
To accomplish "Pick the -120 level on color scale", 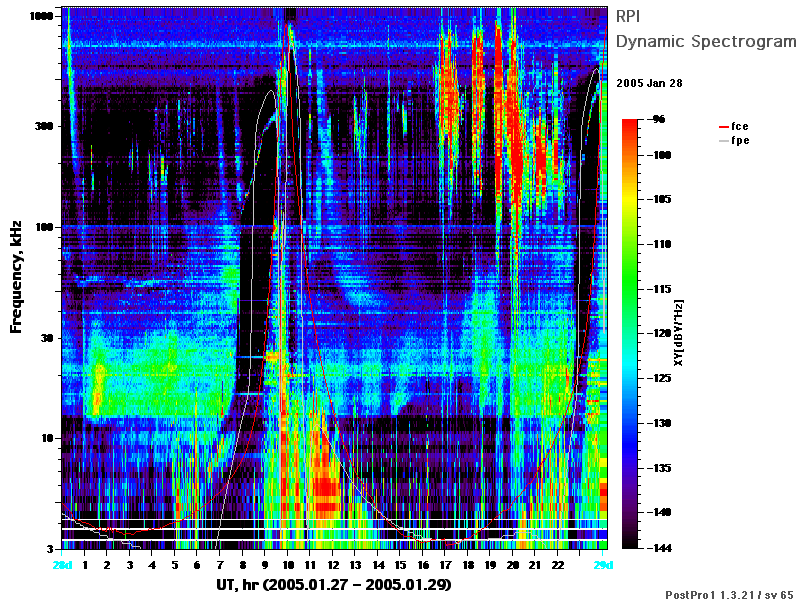I will (x=662, y=333).
